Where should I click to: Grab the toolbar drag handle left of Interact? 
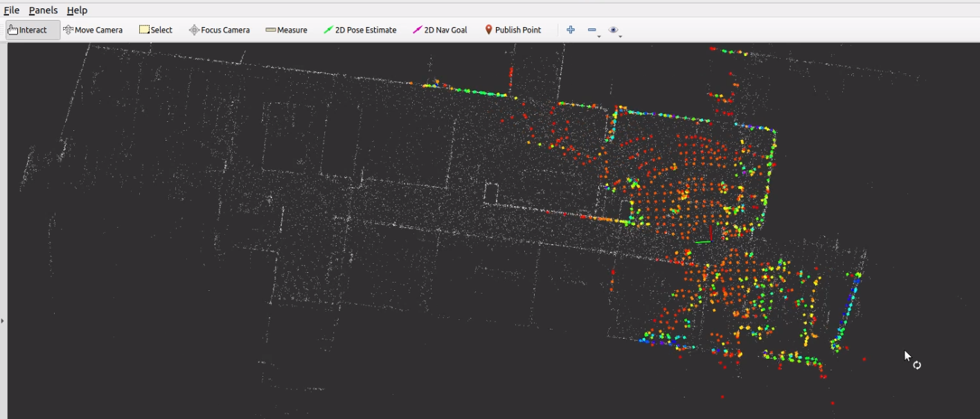(3, 30)
